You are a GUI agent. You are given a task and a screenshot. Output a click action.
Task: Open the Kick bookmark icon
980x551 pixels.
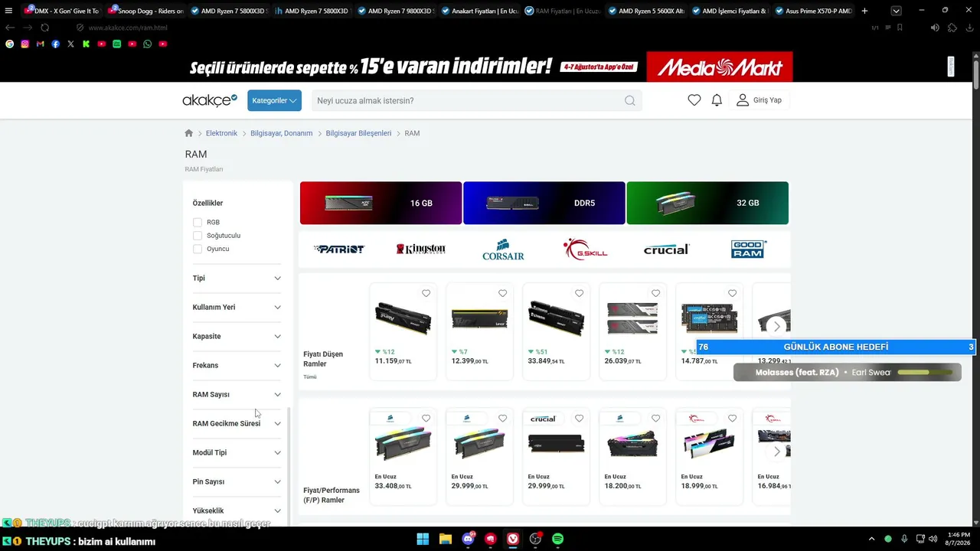coord(86,44)
